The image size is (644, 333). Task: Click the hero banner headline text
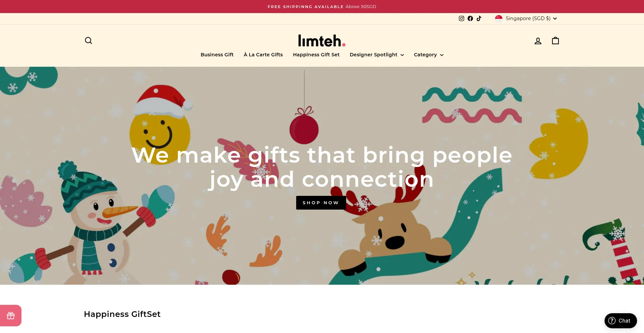tap(322, 167)
